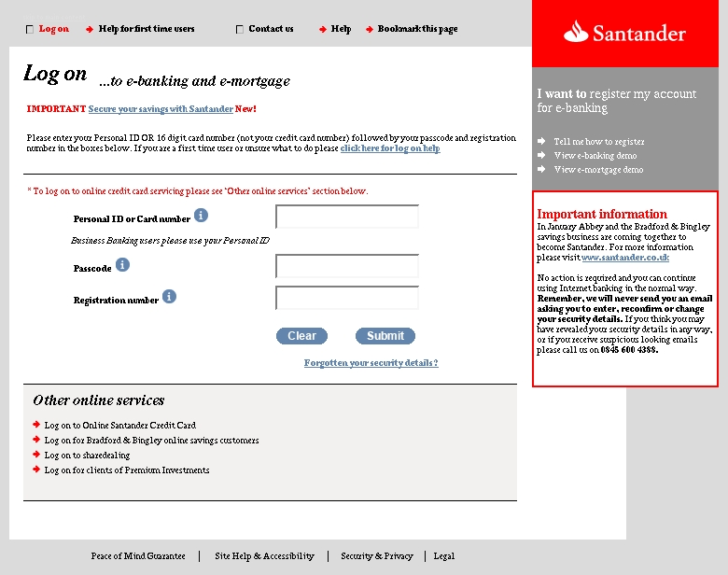Click arrow icon beside Tell me how to register

pyautogui.click(x=541, y=142)
